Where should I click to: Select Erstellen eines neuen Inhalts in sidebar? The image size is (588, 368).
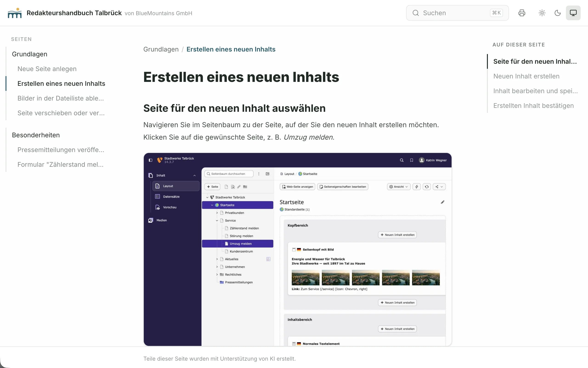61,83
